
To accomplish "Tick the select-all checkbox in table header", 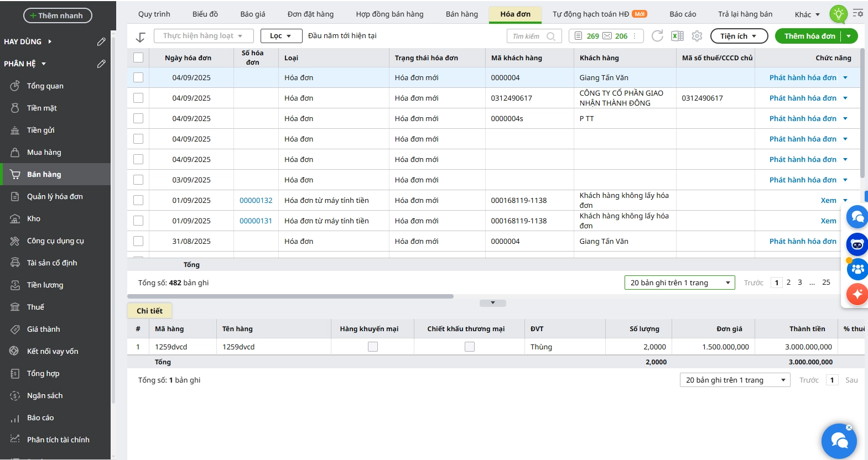I will pos(138,57).
